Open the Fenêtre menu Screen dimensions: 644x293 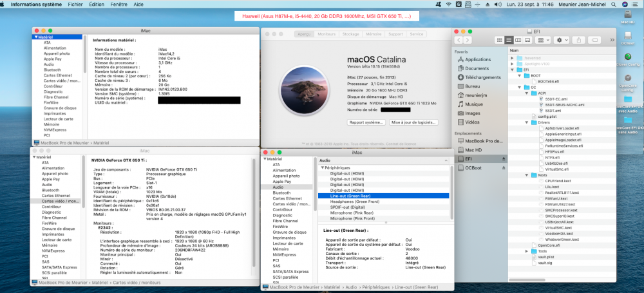click(118, 4)
